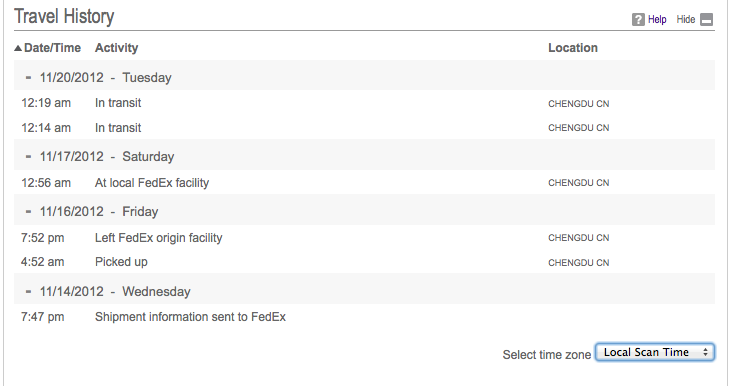This screenshot has height=386, width=732.
Task: Collapse the 11/16/2012 Friday group
Action: [x=28, y=211]
